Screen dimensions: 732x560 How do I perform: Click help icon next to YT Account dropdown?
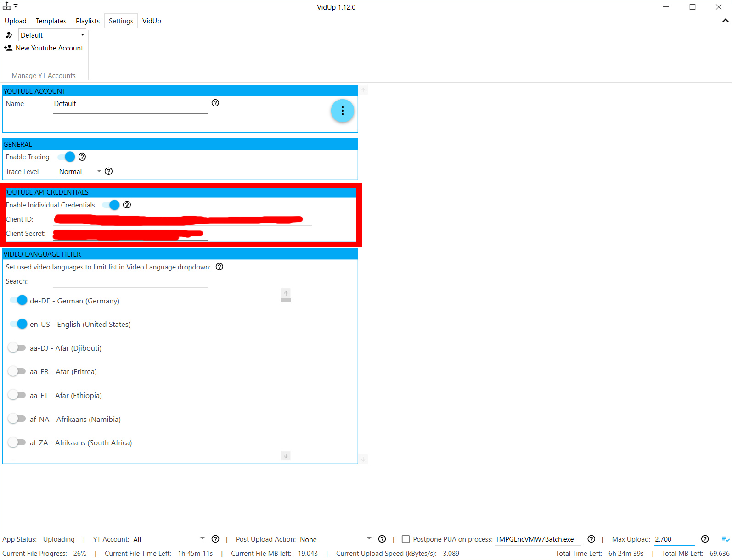tap(215, 539)
